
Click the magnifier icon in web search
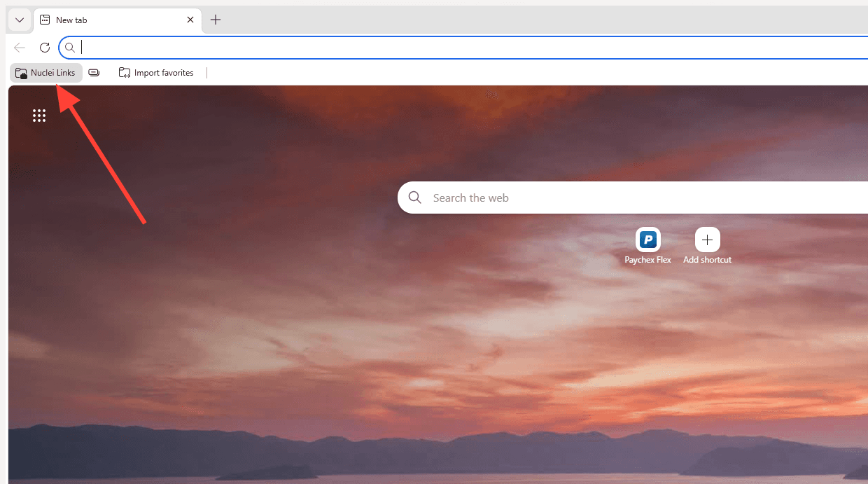[x=415, y=198]
